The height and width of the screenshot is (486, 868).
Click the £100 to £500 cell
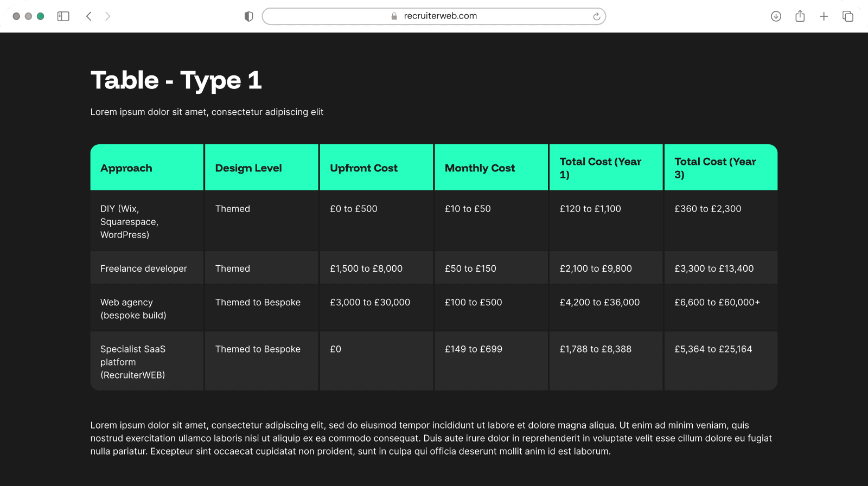click(x=492, y=308)
